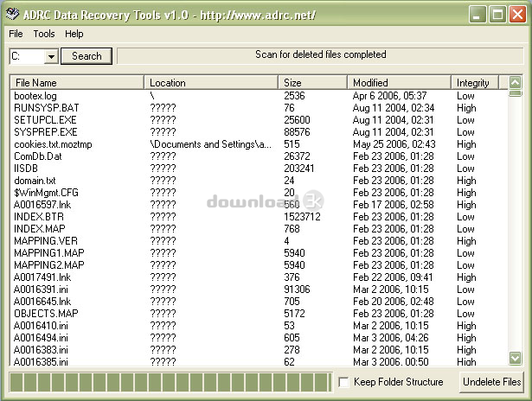The height and width of the screenshot is (401, 532).
Task: Select the A0017491.lnk file
Action: 42,277
